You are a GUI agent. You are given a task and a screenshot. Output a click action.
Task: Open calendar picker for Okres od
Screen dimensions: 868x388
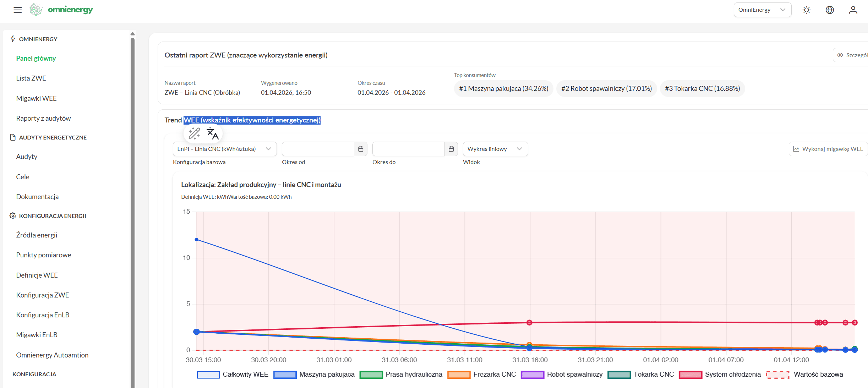point(360,149)
